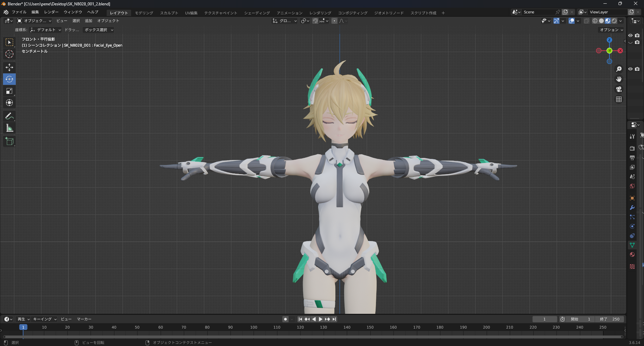Select the Annotate pencil tool
The height and width of the screenshot is (346, 644).
[9, 116]
